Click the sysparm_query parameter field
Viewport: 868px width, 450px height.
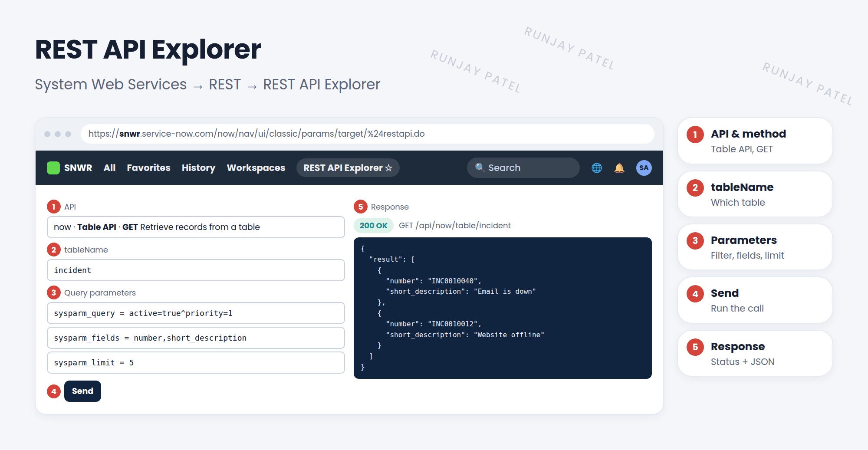tap(196, 313)
